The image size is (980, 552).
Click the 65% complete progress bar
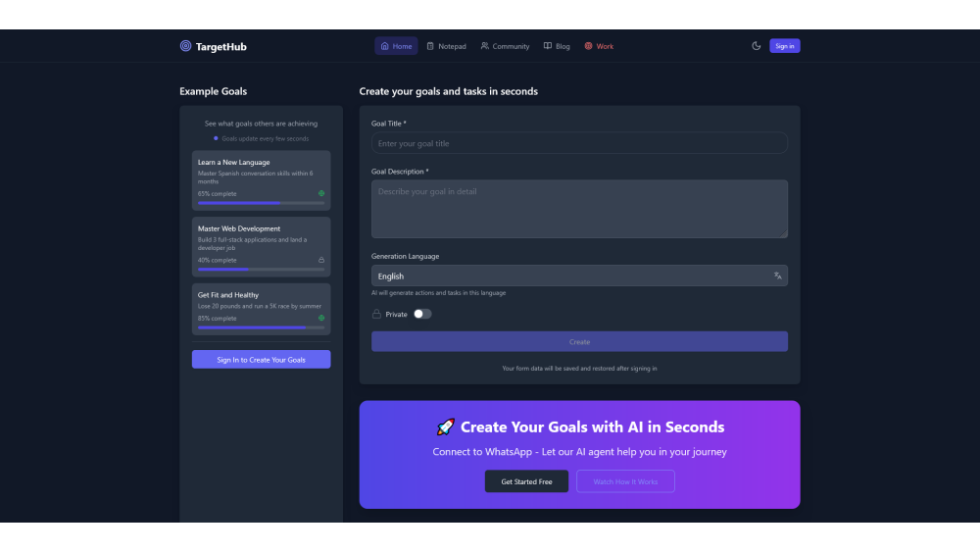pos(262,203)
